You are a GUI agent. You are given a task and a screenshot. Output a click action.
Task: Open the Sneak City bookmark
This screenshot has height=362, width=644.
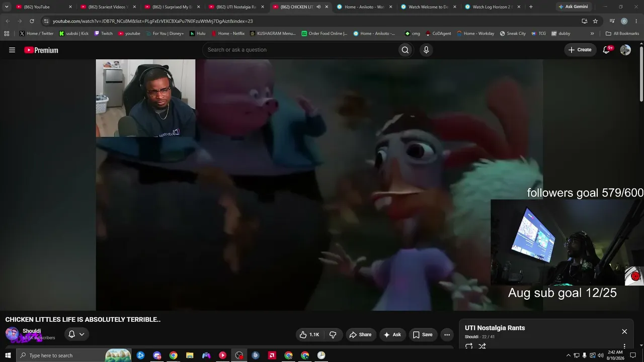tap(512, 34)
